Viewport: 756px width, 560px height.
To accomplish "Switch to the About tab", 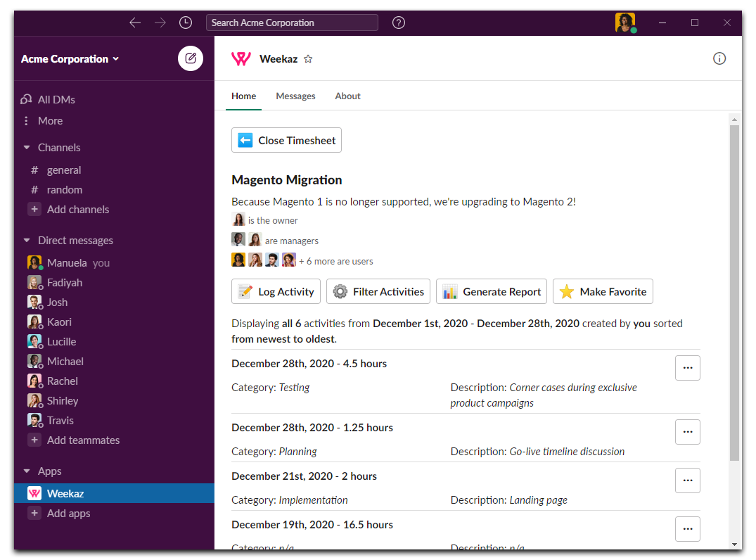I will point(347,96).
